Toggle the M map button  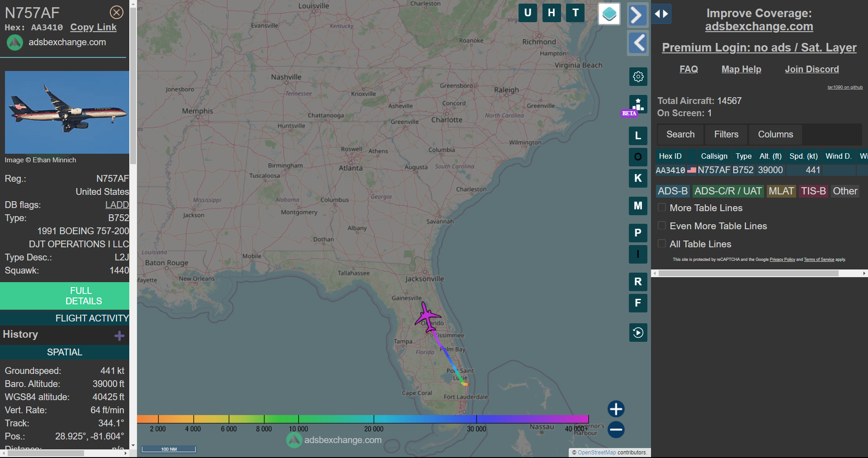638,206
